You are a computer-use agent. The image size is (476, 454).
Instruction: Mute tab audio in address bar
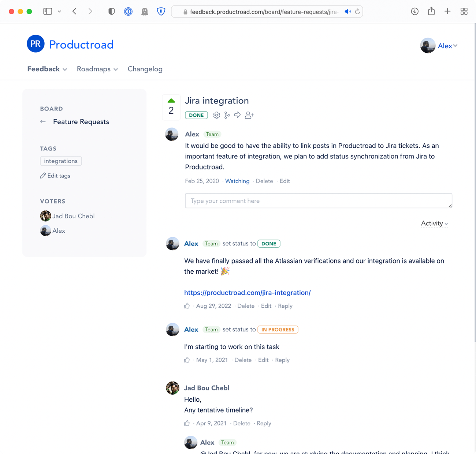point(347,12)
